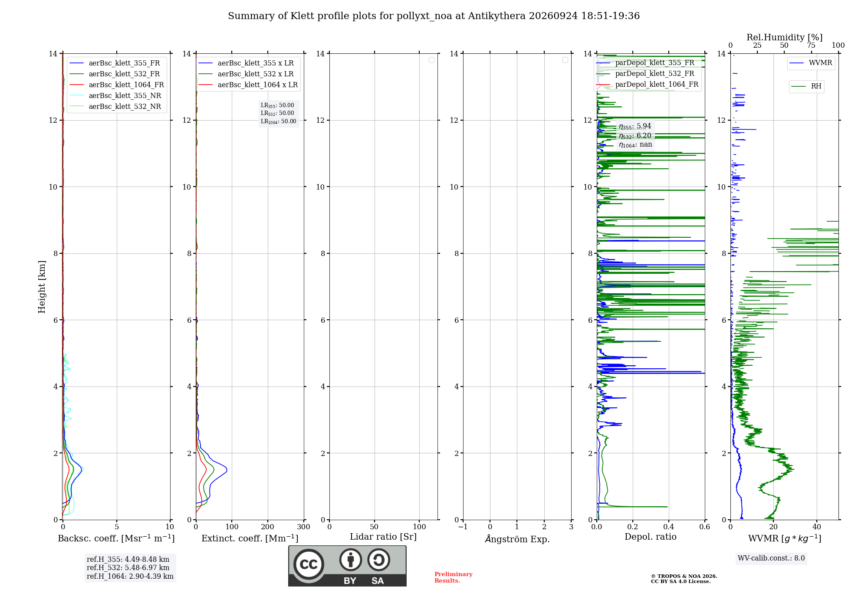The width and height of the screenshot is (868, 590).
Task: Click the WVMR [g*kg⁻¹] axis label
Action: [785, 538]
